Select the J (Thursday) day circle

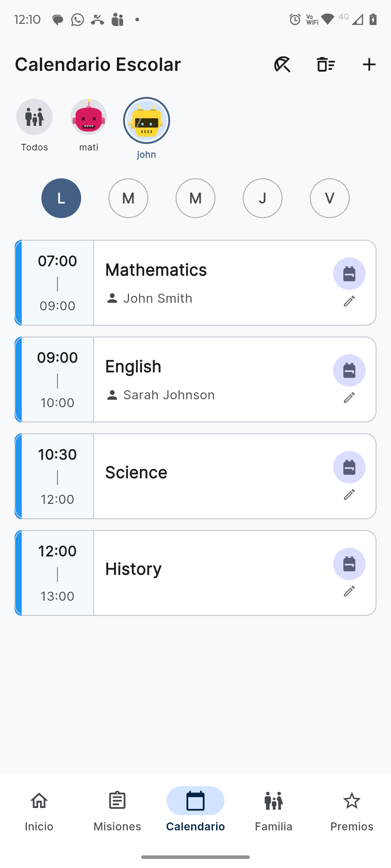click(x=262, y=198)
